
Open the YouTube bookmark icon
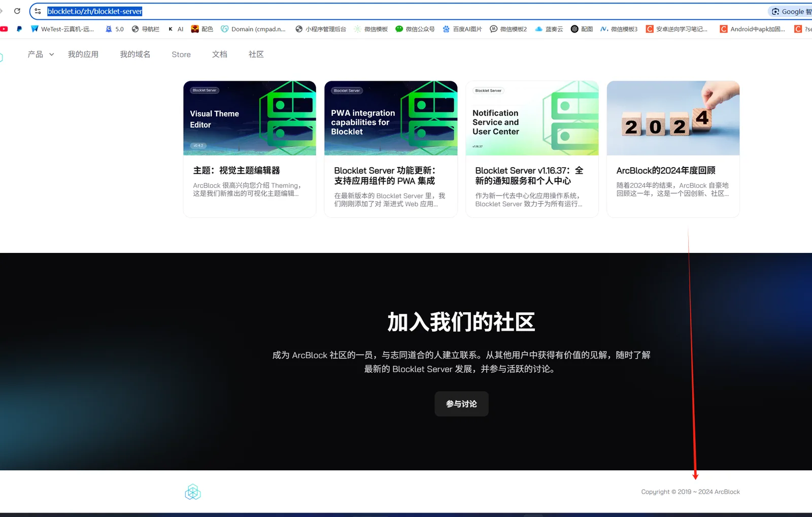pos(4,29)
